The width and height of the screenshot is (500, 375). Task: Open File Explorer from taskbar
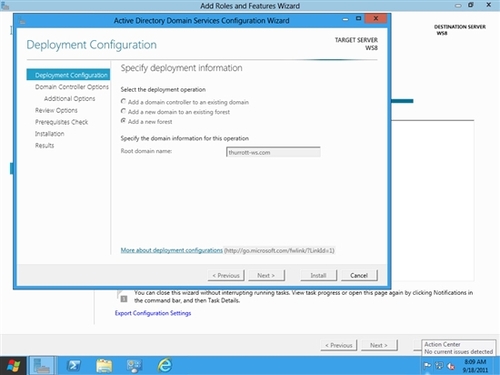coord(104,366)
